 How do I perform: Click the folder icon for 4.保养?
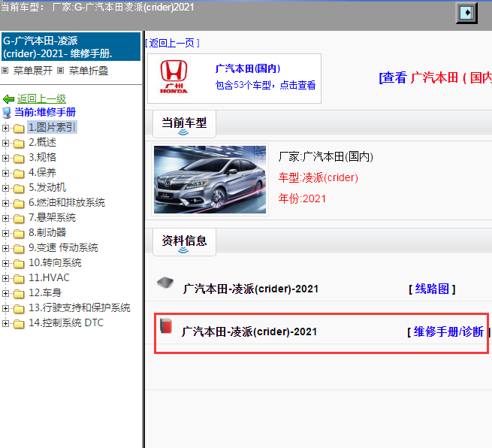(19, 174)
